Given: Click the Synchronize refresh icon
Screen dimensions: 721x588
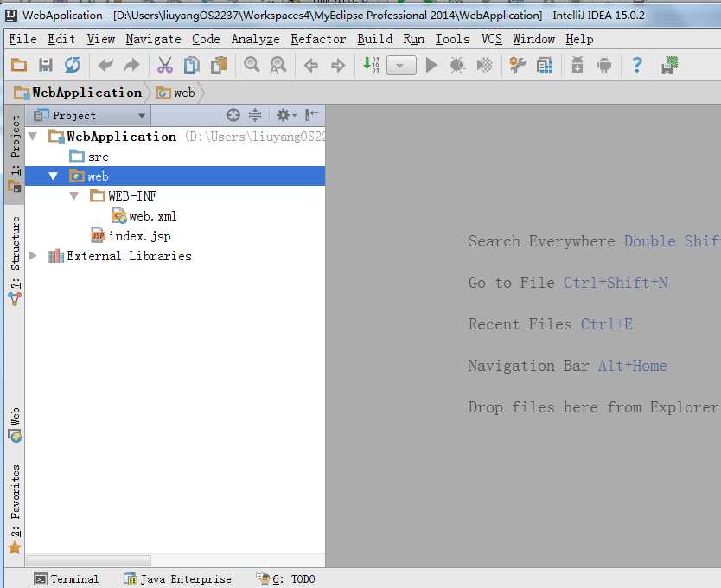Looking at the screenshot, I should [x=73, y=66].
